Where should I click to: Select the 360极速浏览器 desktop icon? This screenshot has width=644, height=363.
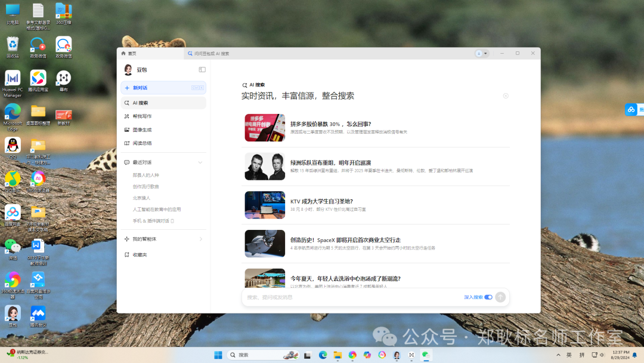(x=13, y=286)
